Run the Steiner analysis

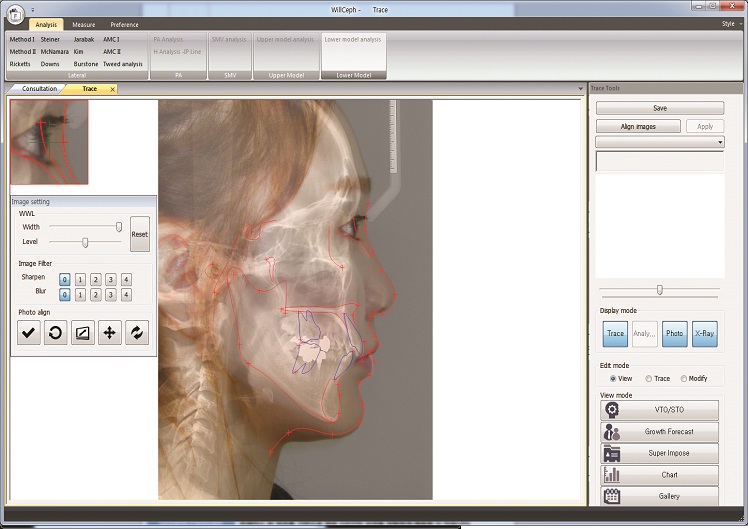(x=50, y=40)
